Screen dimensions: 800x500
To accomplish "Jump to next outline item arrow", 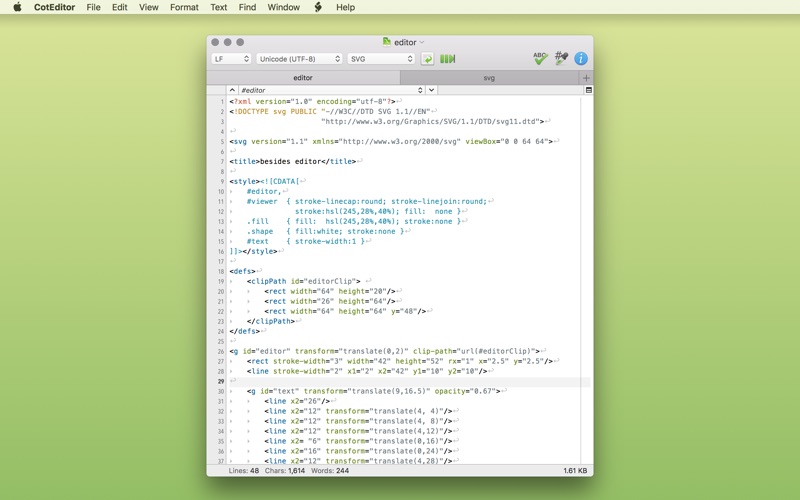I will (x=432, y=90).
